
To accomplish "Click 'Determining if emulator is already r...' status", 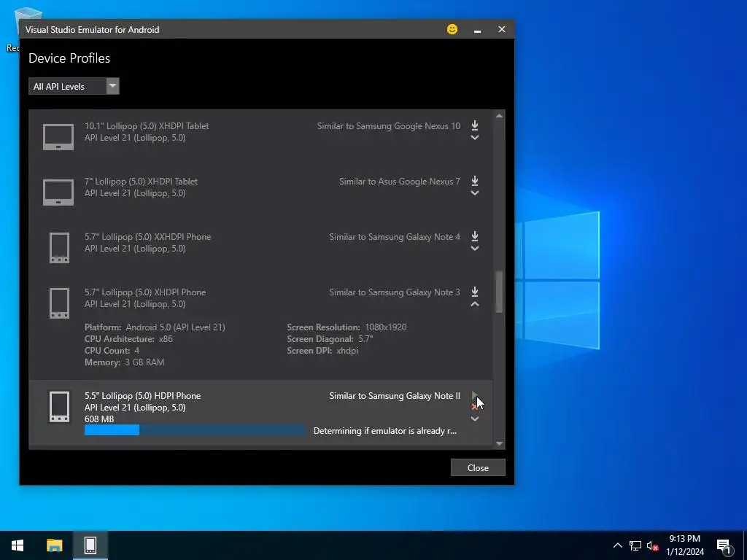I will coord(385,430).
